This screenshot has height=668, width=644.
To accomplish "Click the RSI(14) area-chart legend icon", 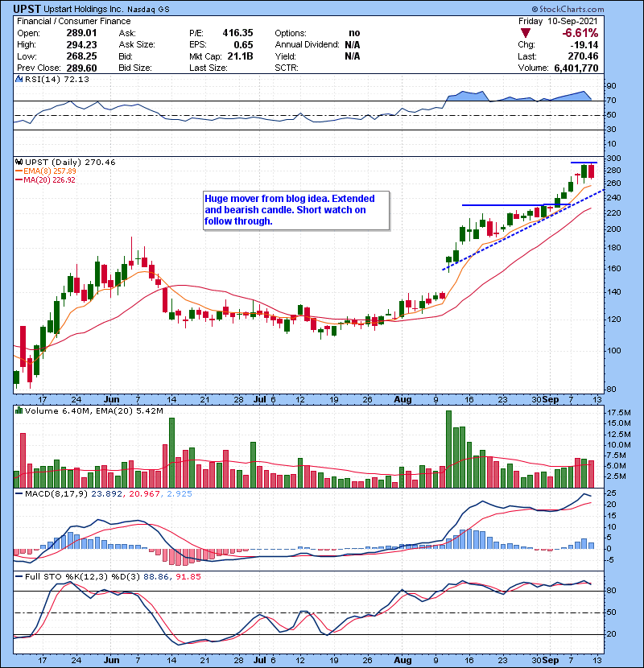I will click(x=19, y=79).
